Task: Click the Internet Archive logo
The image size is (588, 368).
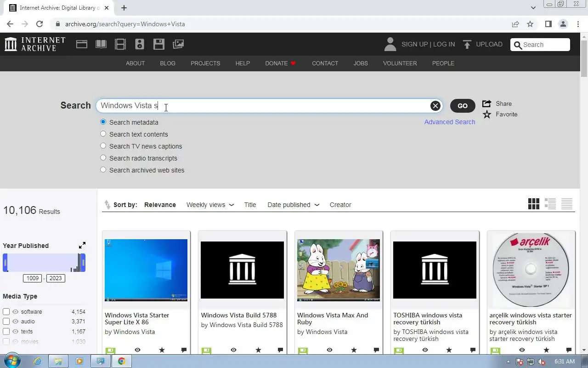Action: point(35,44)
